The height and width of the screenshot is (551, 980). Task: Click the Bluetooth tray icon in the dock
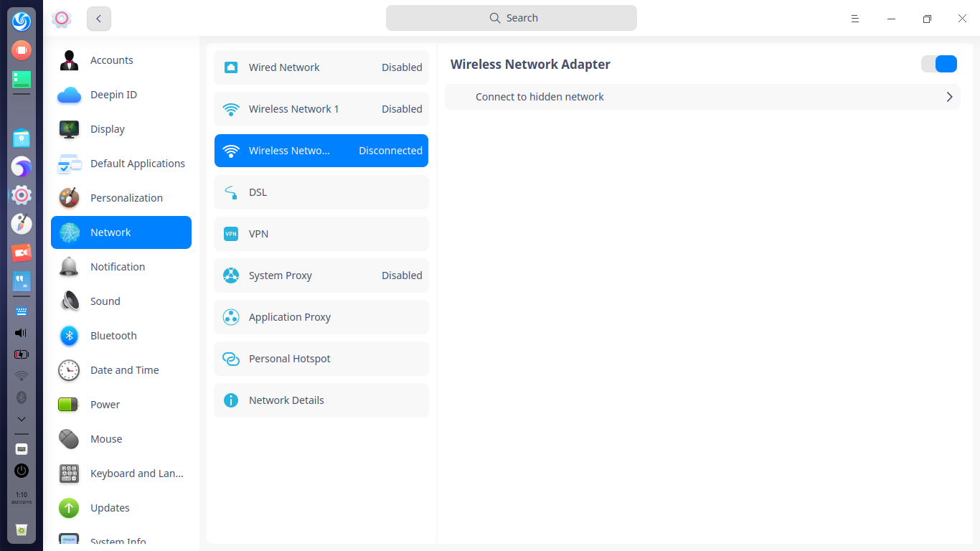[22, 397]
